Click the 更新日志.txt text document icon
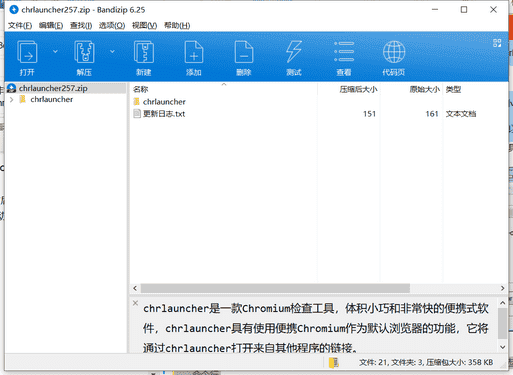Viewport: 513px width, 375px height. (137, 114)
